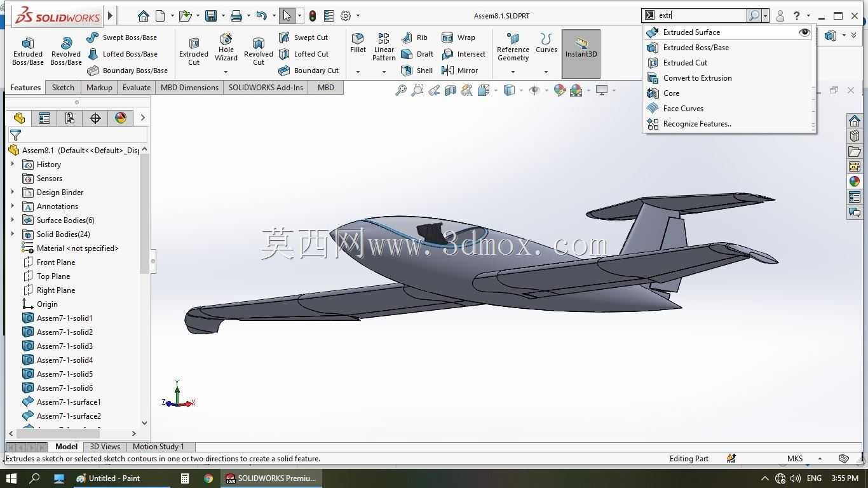Image resolution: width=868 pixels, height=488 pixels.
Task: Toggle the Select arrow tool
Action: click(x=287, y=16)
